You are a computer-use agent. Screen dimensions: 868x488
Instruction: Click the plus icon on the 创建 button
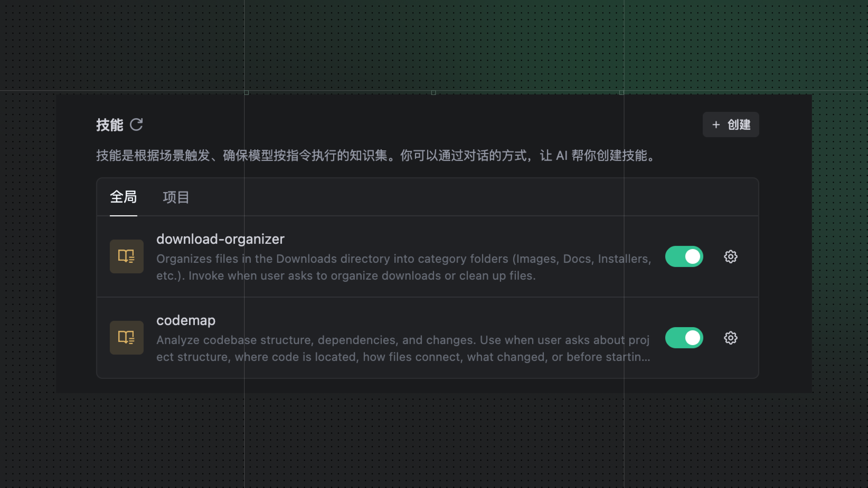click(x=716, y=125)
